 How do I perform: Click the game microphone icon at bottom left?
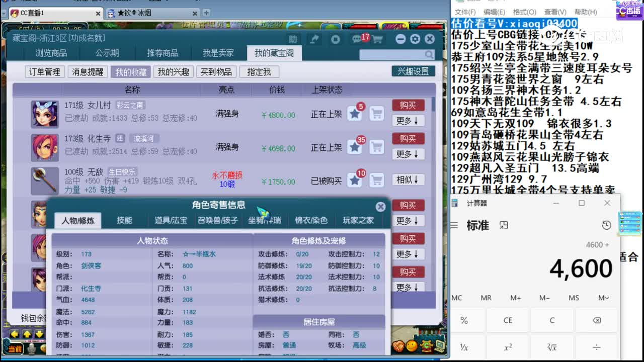point(31,348)
